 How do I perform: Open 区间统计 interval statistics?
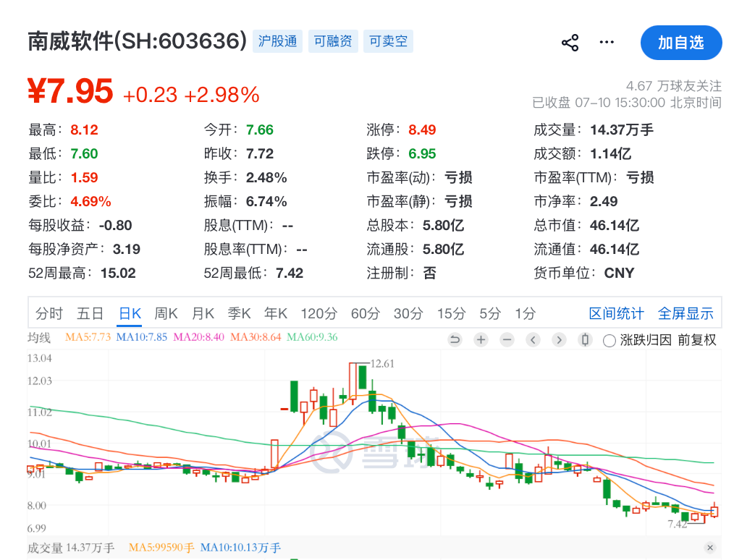pos(616,313)
